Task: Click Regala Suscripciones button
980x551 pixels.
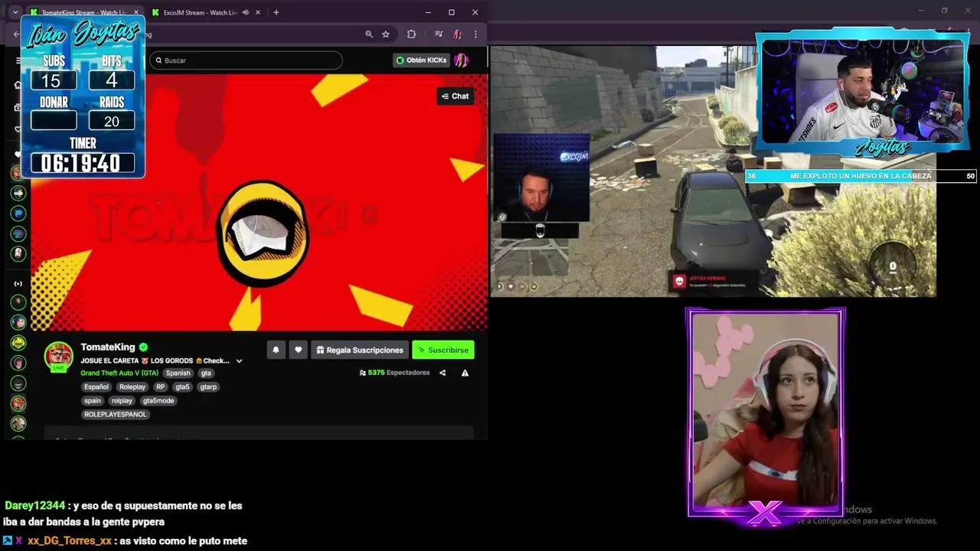Action: [x=360, y=350]
